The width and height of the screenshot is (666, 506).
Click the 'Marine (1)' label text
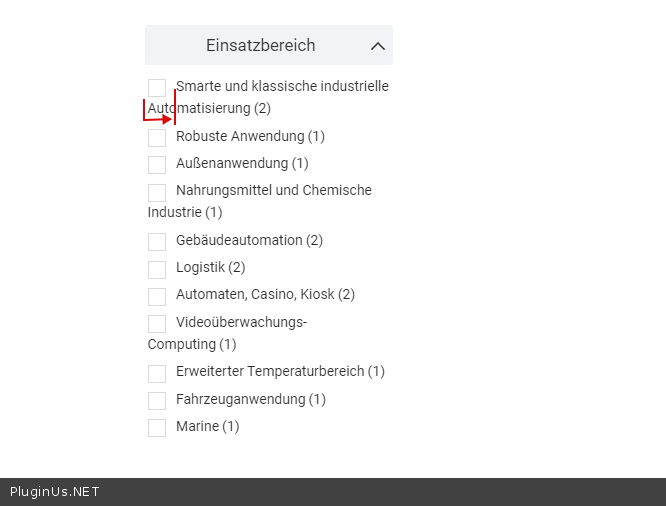[208, 426]
